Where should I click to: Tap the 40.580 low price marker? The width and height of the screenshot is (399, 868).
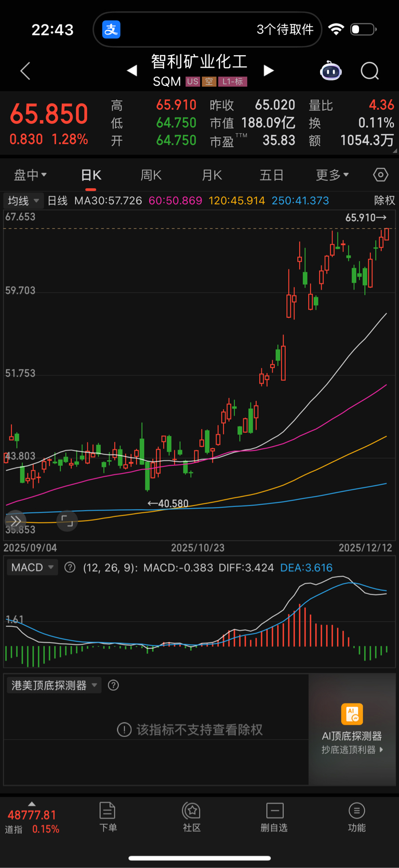(x=168, y=503)
